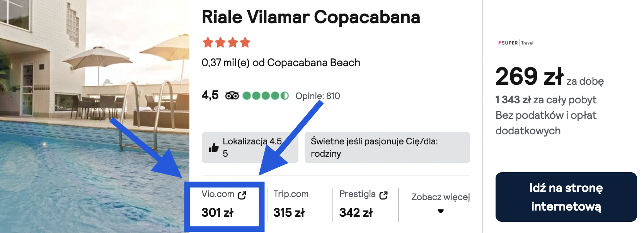Click Opinie: 810 reviews link

pos(317,96)
